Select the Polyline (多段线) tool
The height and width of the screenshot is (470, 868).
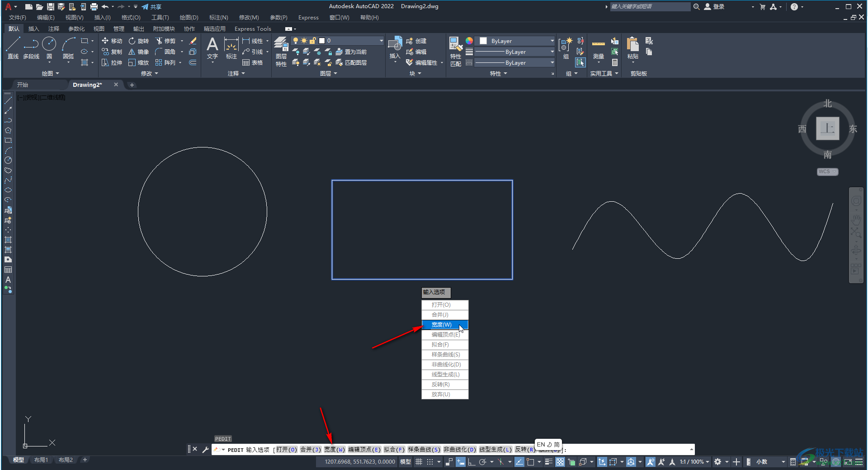pos(31,48)
